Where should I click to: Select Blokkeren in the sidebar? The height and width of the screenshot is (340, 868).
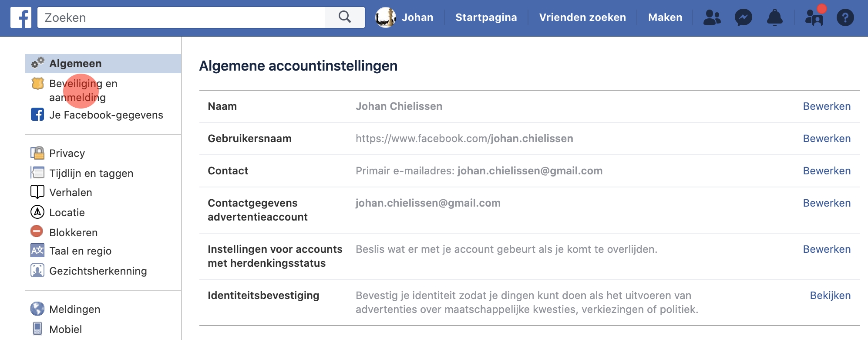(73, 233)
